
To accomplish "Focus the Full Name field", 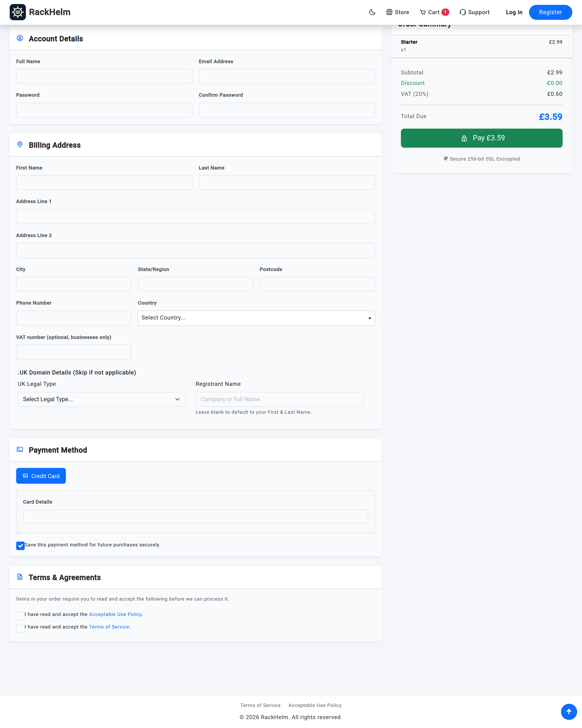I will 104,76.
